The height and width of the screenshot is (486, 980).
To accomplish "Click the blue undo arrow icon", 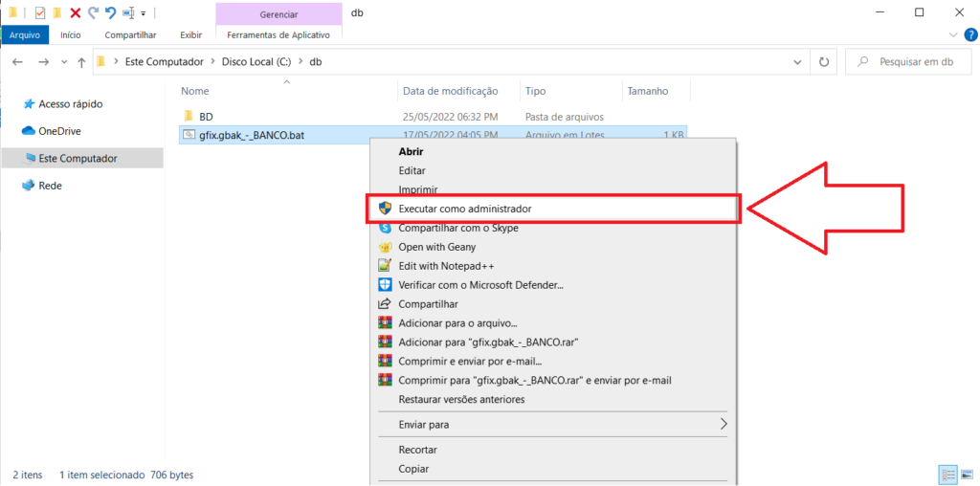I will (x=110, y=13).
